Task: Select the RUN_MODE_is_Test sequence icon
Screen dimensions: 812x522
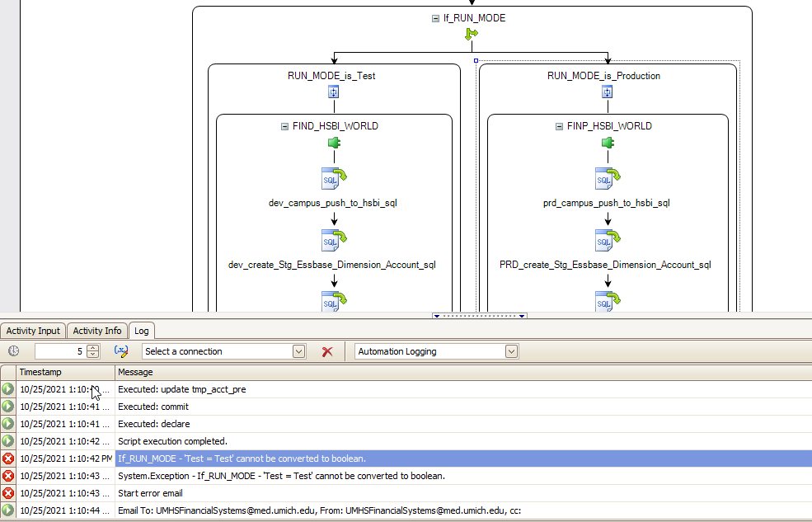Action: click(x=334, y=92)
